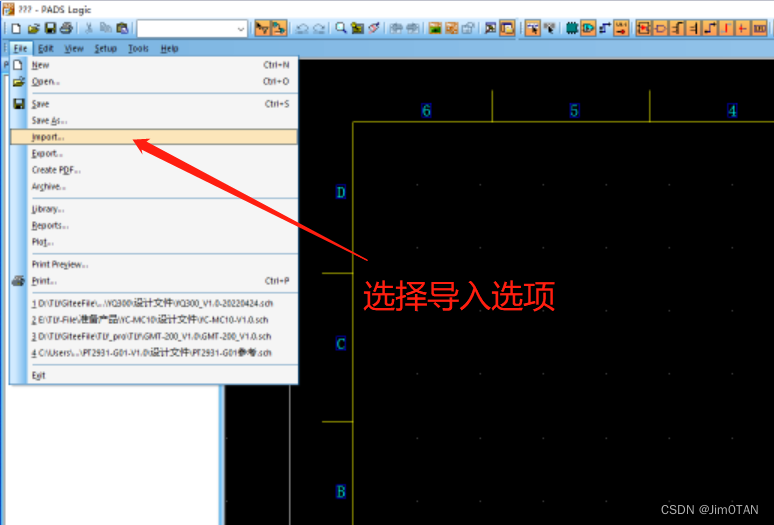774x525 pixels.
Task: Open recent file YC-MC10-V1.0.sch
Action: coord(154,320)
